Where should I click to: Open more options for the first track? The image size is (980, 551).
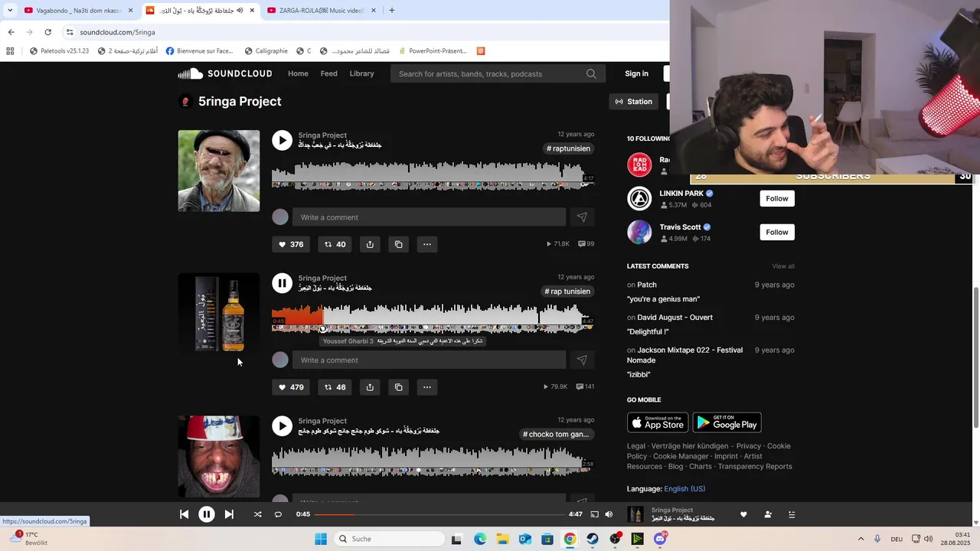(x=427, y=244)
